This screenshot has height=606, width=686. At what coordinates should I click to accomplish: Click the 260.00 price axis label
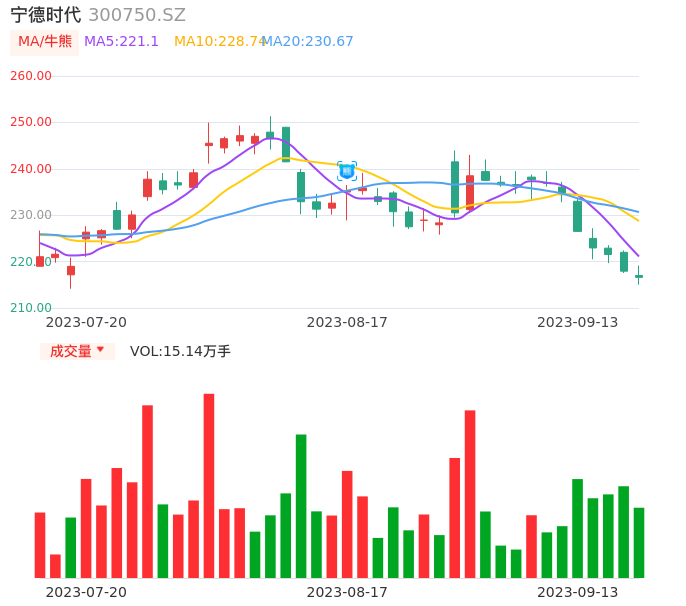(31, 76)
